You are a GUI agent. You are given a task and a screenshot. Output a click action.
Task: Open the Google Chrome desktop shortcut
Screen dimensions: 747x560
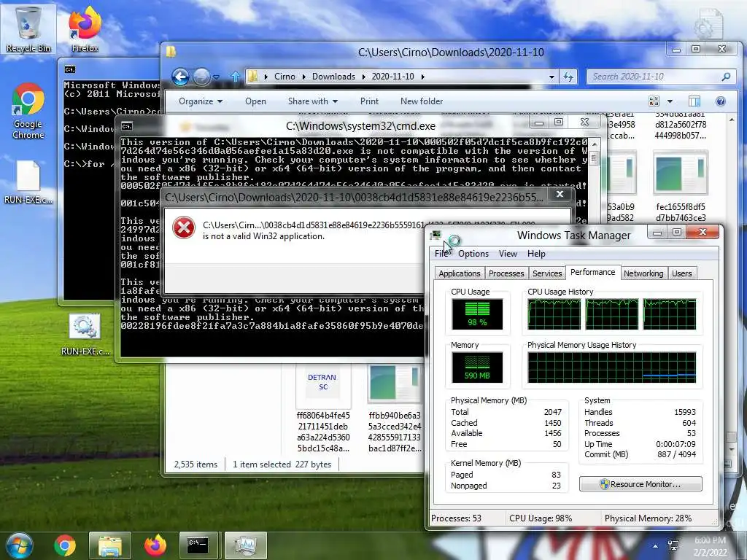click(x=28, y=111)
